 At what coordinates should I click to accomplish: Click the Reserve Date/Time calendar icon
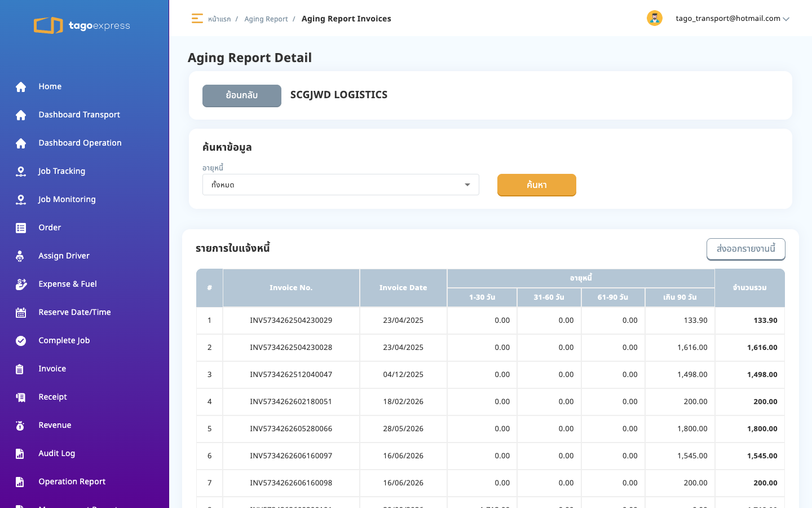[x=21, y=313]
